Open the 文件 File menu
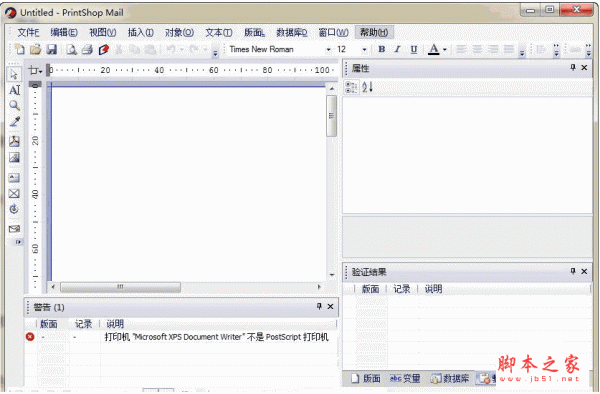This screenshot has width=600, height=394. tap(28, 33)
